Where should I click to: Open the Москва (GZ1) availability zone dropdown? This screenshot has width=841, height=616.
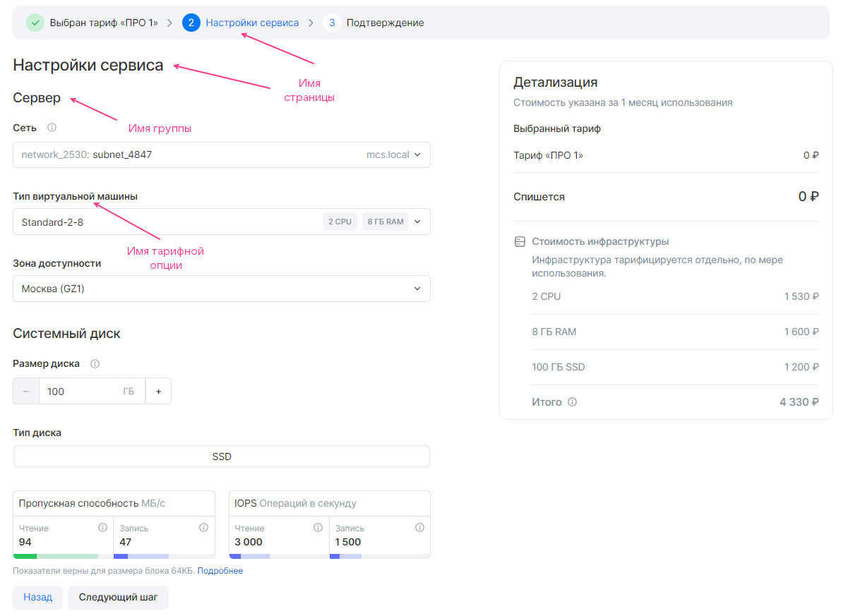click(x=222, y=289)
